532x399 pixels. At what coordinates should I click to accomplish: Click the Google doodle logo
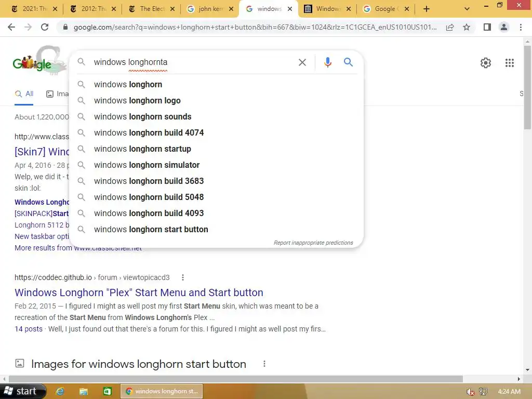point(39,61)
